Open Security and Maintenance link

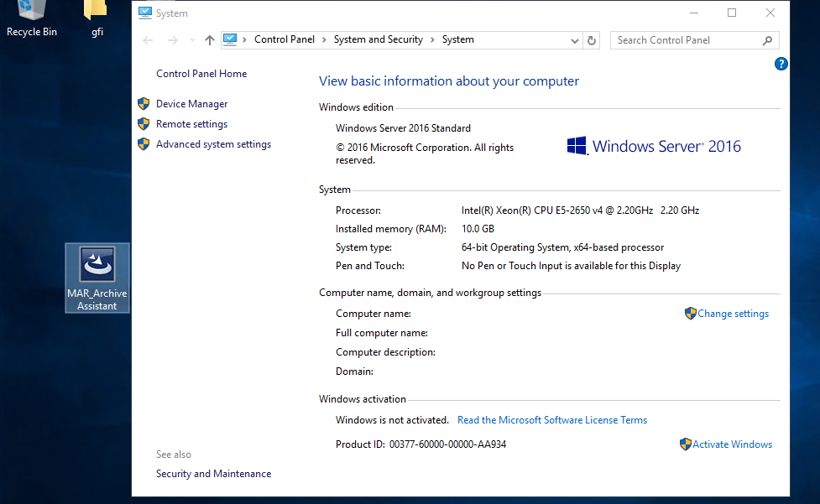pyautogui.click(x=213, y=474)
